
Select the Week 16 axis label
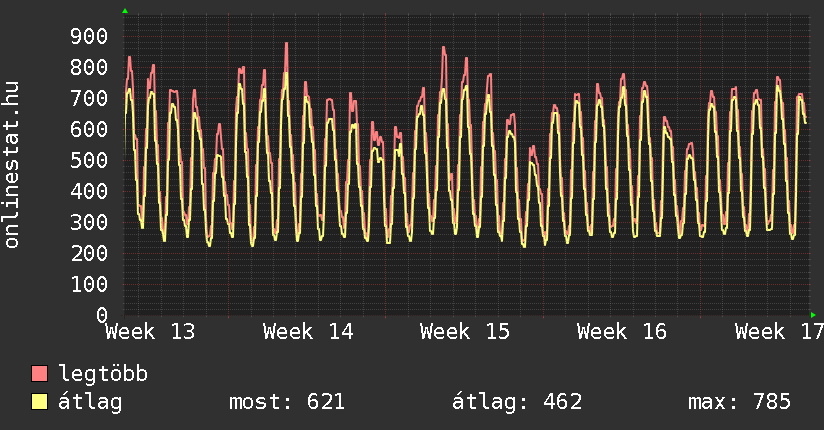tap(622, 332)
